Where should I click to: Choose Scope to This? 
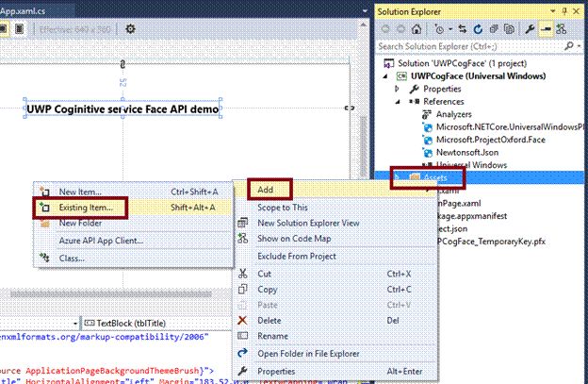(x=283, y=208)
